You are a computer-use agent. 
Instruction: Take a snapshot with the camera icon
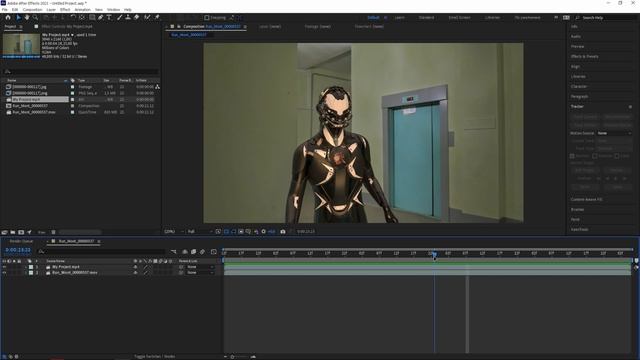click(283, 231)
